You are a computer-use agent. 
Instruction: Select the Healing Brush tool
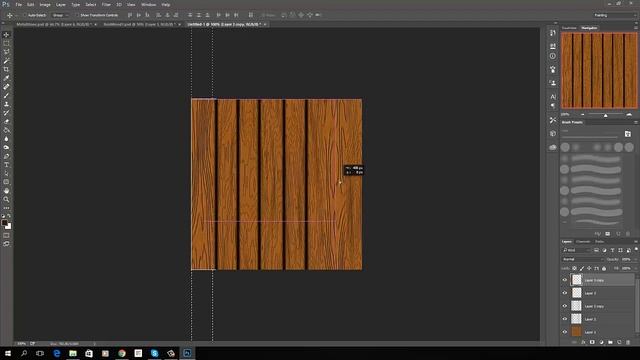point(6,87)
